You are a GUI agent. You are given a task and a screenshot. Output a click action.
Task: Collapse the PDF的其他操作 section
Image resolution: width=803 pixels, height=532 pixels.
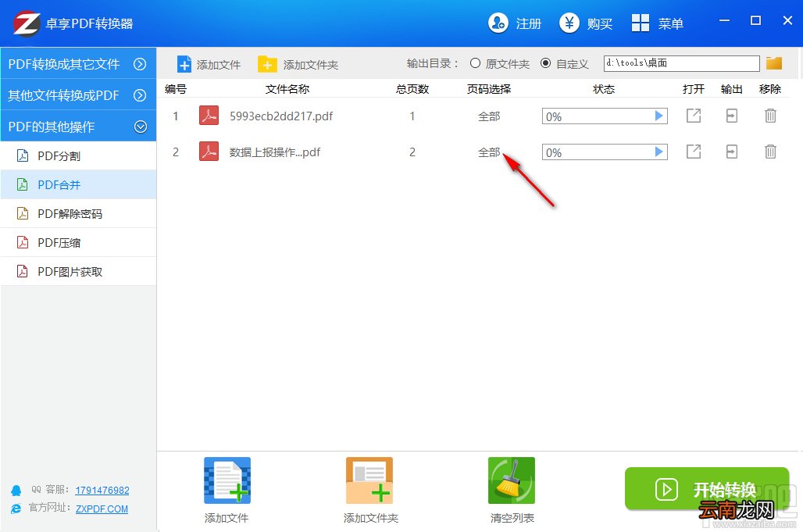click(x=78, y=126)
